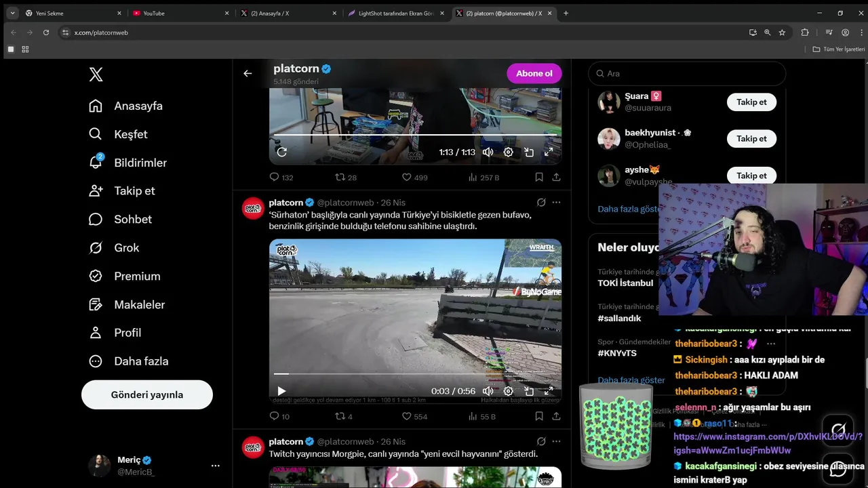Reply to post with 10 comments

(279, 416)
